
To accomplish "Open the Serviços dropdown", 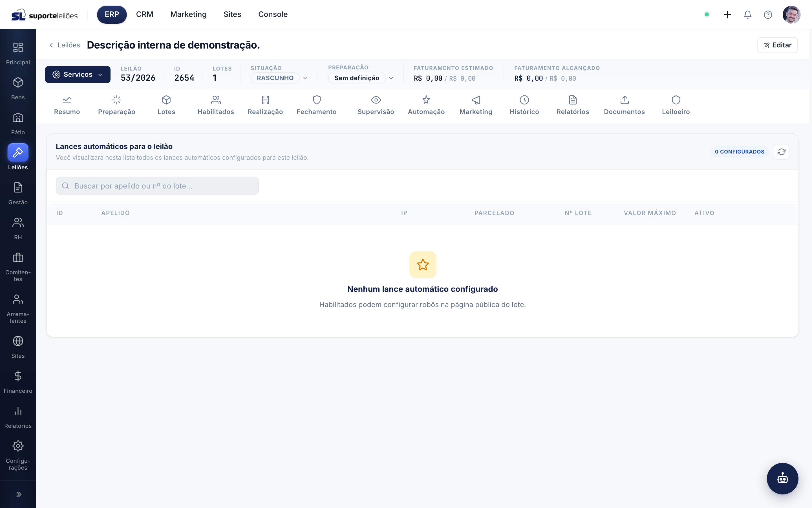I will pyautogui.click(x=78, y=74).
